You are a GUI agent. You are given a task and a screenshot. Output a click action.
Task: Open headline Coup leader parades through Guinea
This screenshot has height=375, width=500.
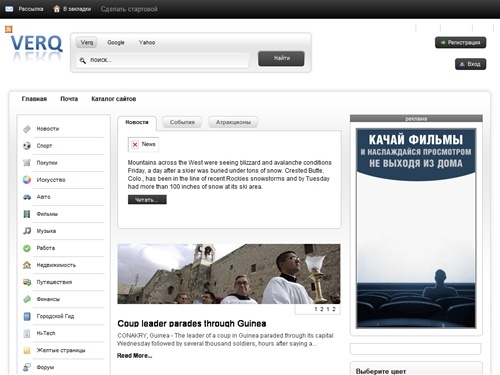point(192,323)
